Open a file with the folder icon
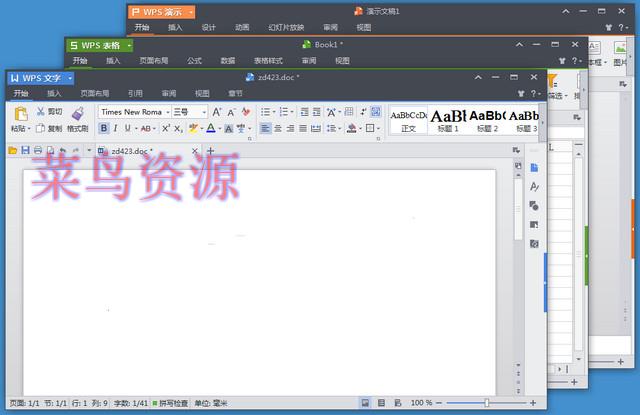Screen dimensions: 640x415 click(x=12, y=151)
